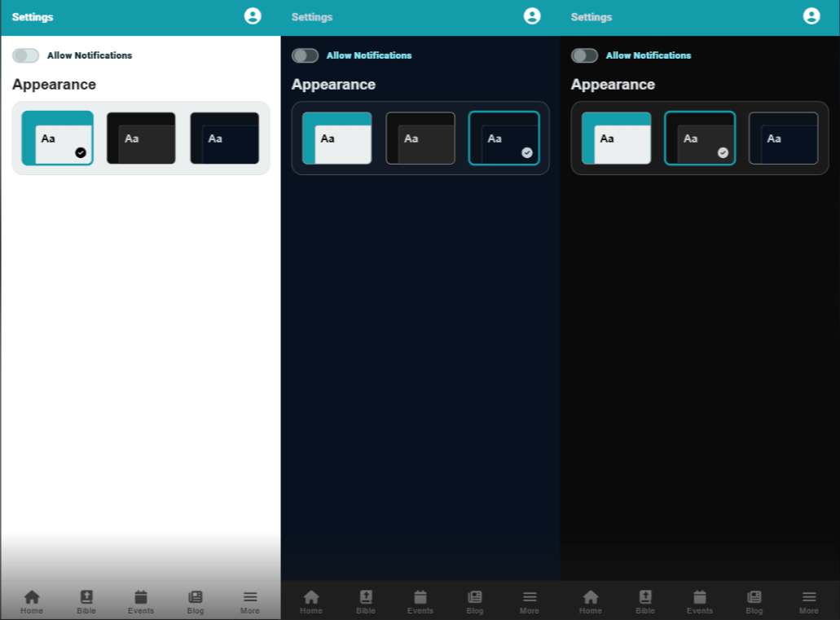Click Appearance heading in black theme panel
This screenshot has width=840, height=620.
pyautogui.click(x=613, y=85)
